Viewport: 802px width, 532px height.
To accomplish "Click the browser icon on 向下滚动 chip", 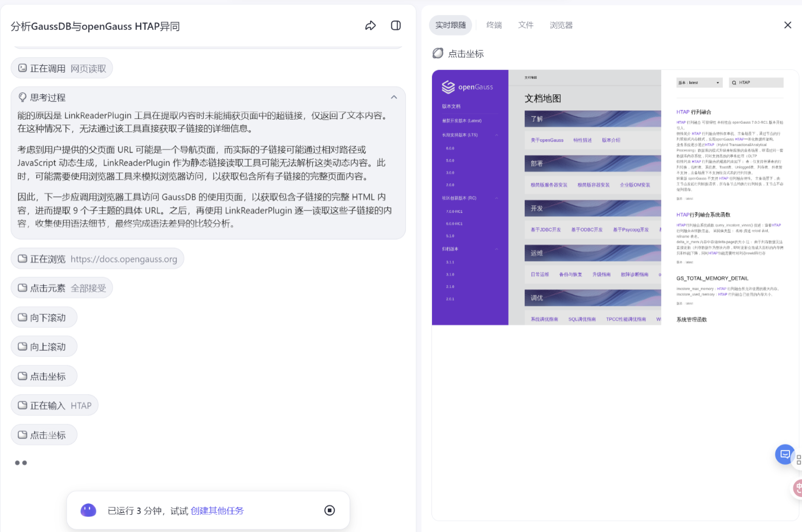I will [x=22, y=317].
